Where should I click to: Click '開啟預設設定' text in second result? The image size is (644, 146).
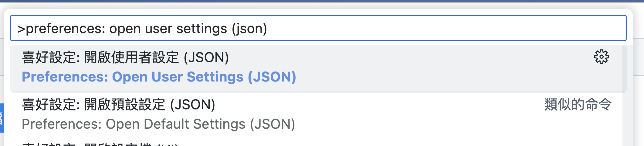click(124, 105)
